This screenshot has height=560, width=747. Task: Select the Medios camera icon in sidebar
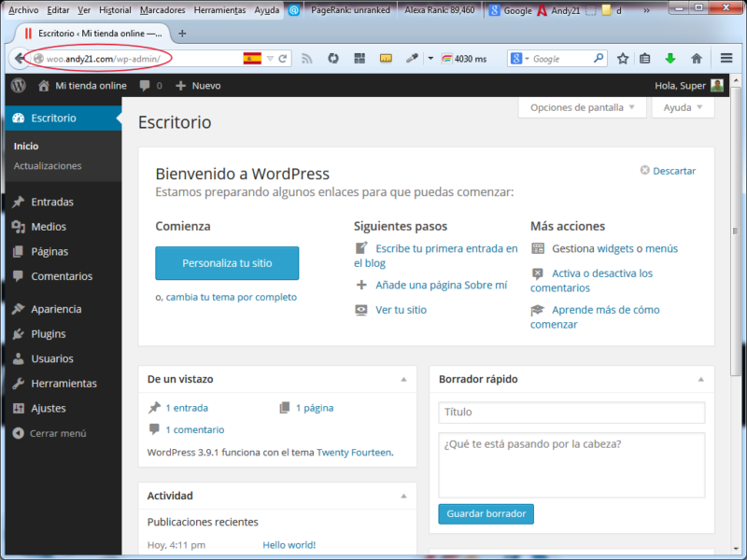click(21, 226)
